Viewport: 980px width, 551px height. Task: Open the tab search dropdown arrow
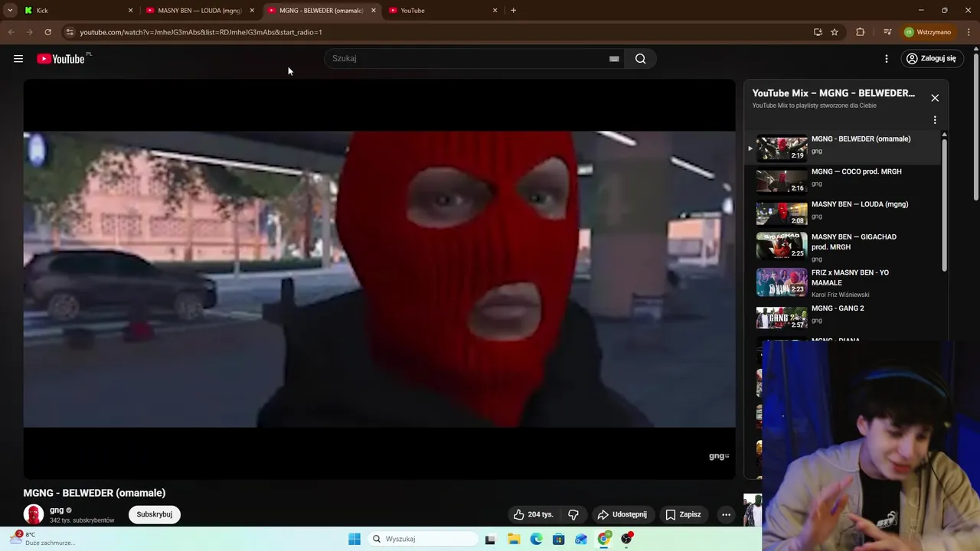coord(10,10)
